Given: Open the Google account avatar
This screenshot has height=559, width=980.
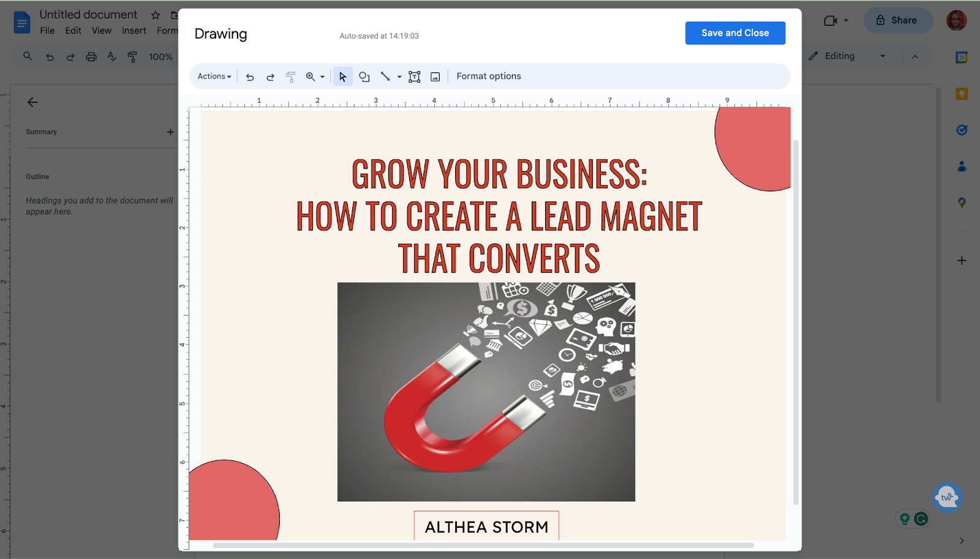Looking at the screenshot, I should pyautogui.click(x=956, y=20).
